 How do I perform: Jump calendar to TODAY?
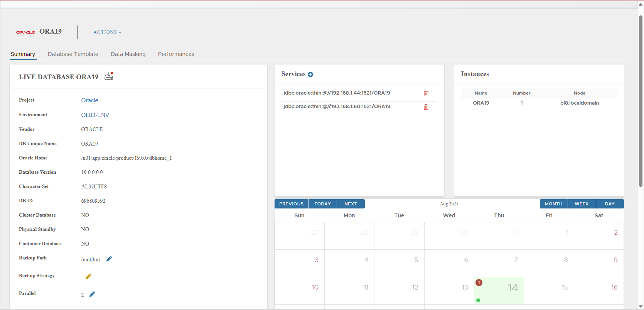[x=322, y=204]
